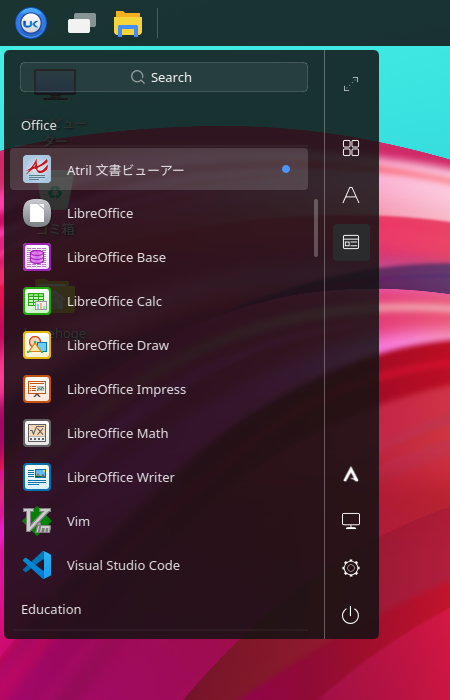Select the 'LibreOffice Base' label text
450x700 pixels.
coord(117,258)
